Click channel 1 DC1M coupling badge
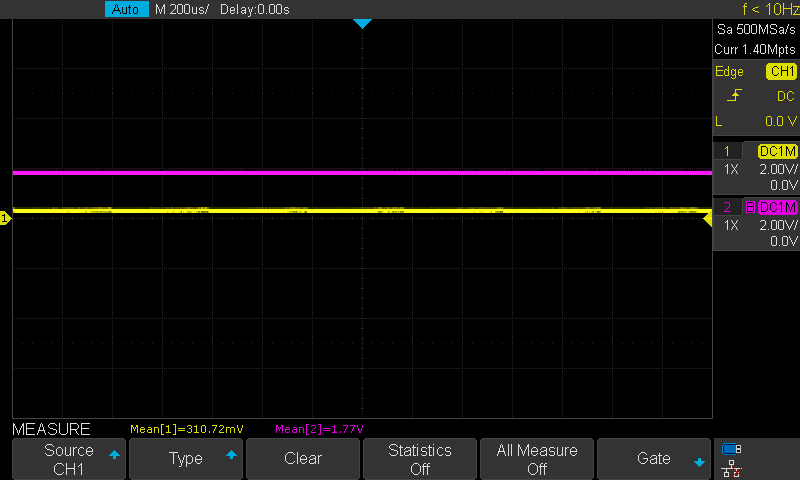800x480 pixels. 778,151
